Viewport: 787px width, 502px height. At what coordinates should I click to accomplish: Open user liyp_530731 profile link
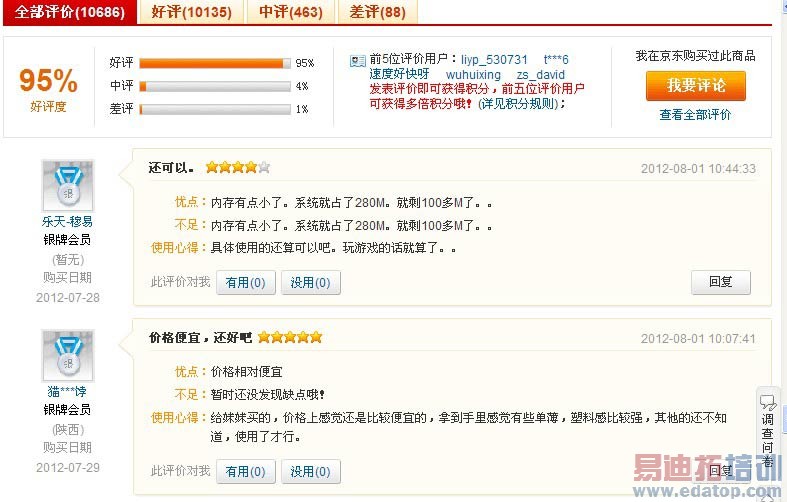tap(494, 60)
